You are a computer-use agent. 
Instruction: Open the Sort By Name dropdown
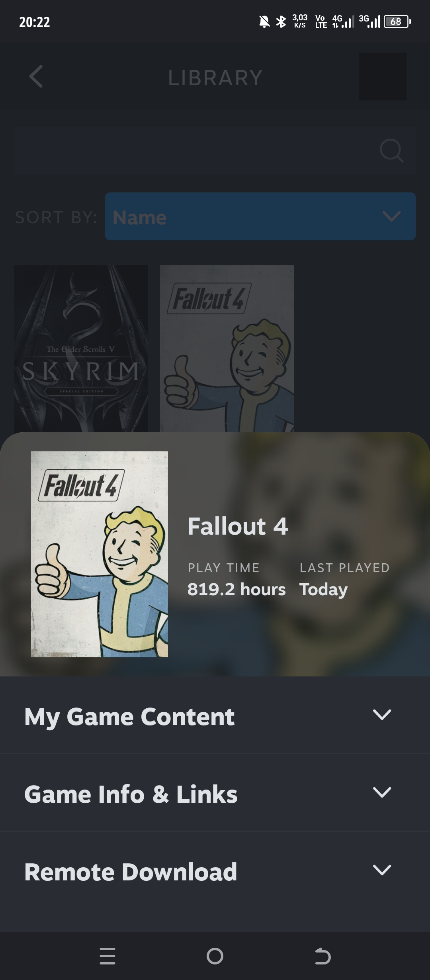click(260, 216)
